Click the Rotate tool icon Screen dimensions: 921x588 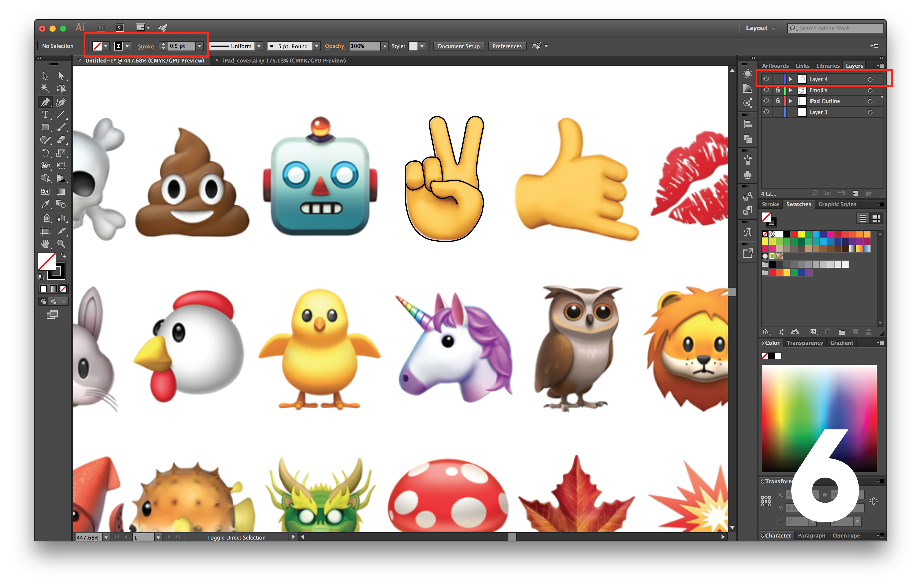coord(45,153)
